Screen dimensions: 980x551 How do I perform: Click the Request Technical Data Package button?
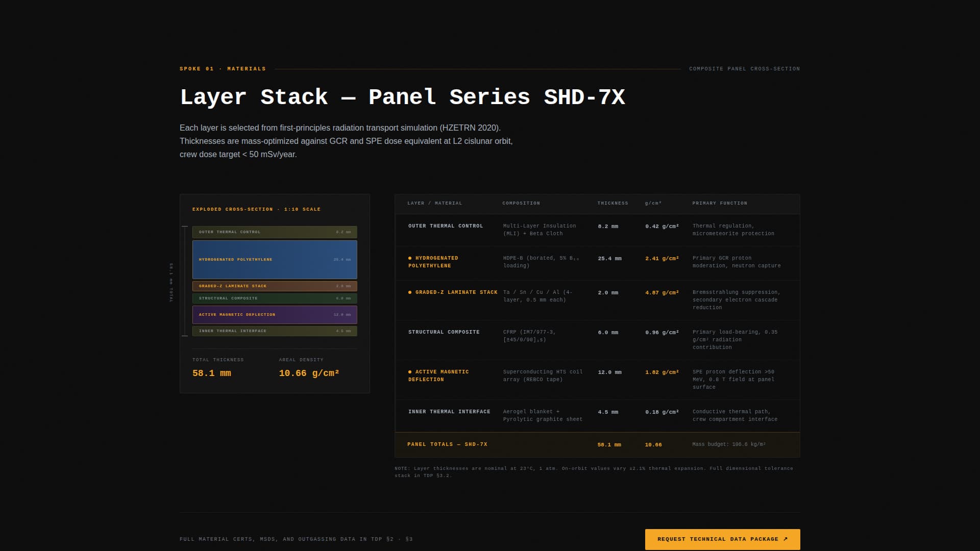coord(722,539)
